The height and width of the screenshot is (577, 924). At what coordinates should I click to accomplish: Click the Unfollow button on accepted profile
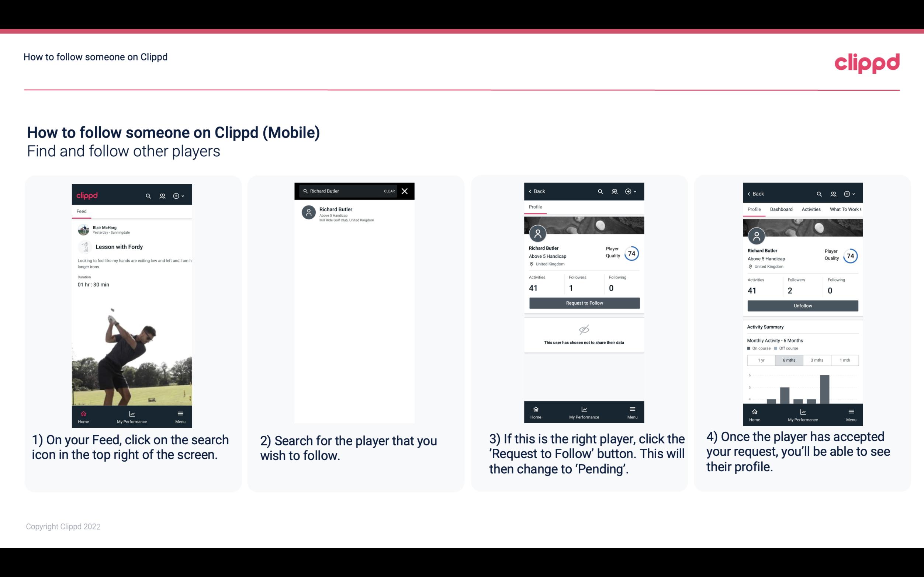(802, 305)
